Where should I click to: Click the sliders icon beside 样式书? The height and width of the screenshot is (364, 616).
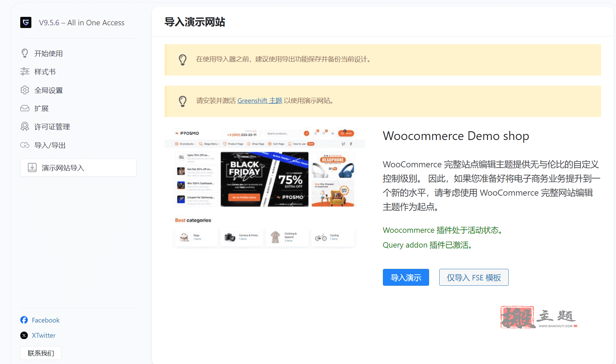click(x=25, y=72)
